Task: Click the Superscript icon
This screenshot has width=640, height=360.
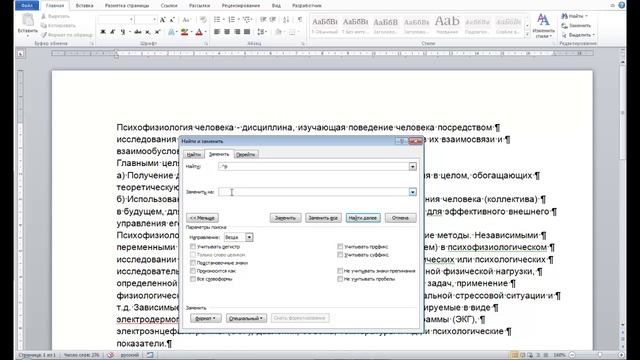Action: click(158, 32)
